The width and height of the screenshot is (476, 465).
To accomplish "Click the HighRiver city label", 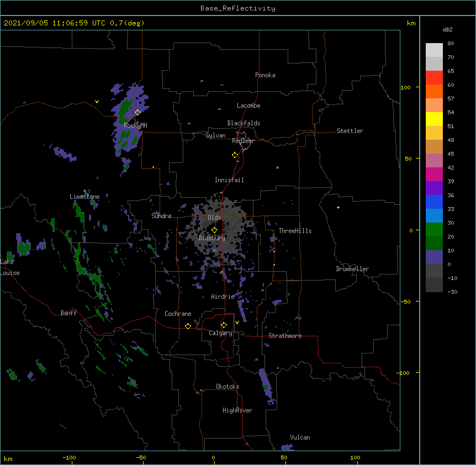I will click(237, 410).
